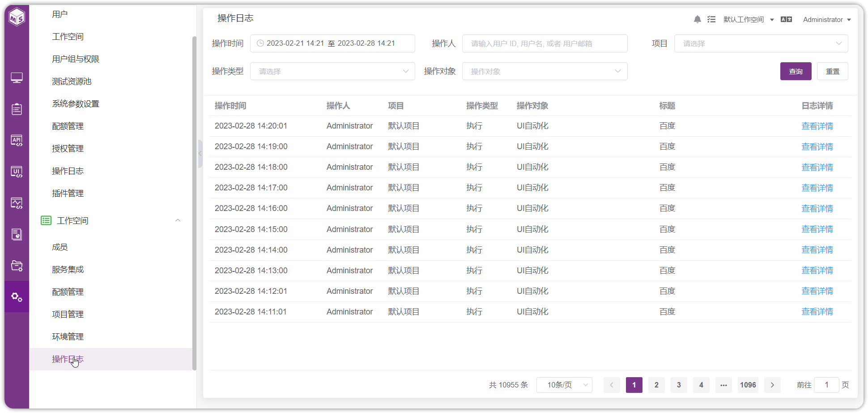Click the sidebar menu vertical scrollbar
Image resolution: width=868 pixels, height=413 pixels.
[194, 203]
